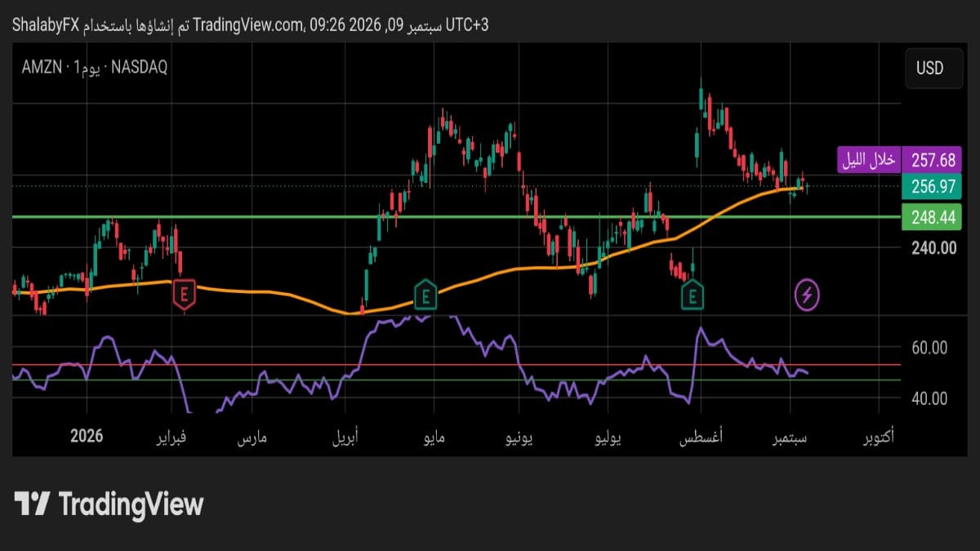Click the 40.00 RSI axis value
Viewport: 980px width, 551px height.
[929, 398]
